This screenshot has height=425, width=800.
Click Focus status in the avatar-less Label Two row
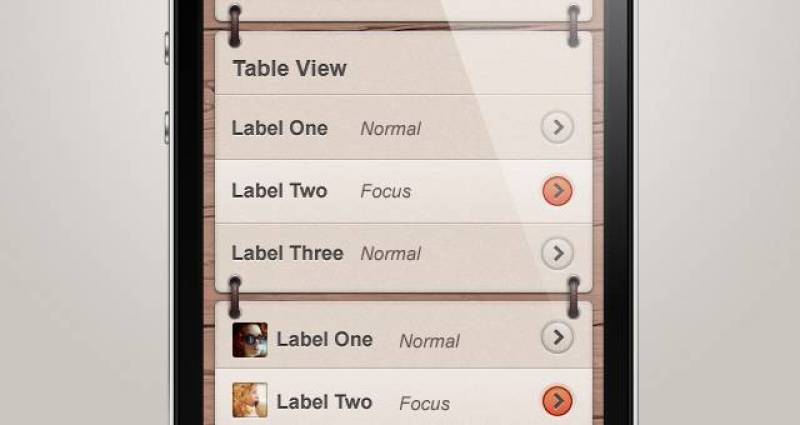[385, 191]
